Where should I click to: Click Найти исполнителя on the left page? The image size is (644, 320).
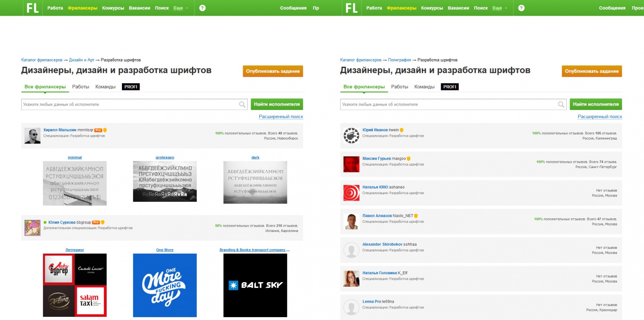coord(277,104)
